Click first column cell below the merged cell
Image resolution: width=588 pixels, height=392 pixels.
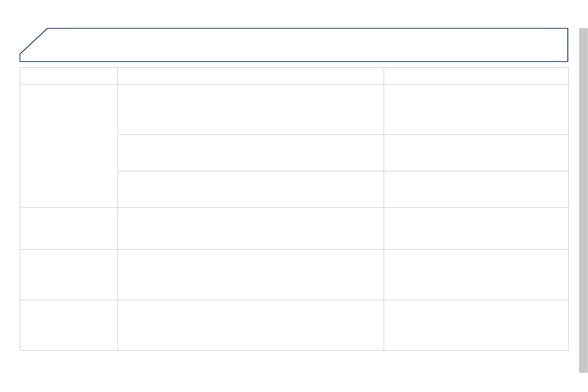[x=69, y=228]
